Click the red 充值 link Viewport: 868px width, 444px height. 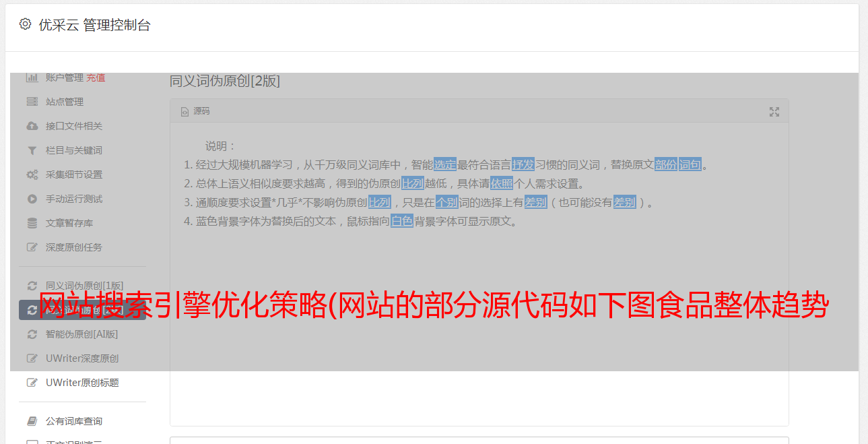pos(96,77)
